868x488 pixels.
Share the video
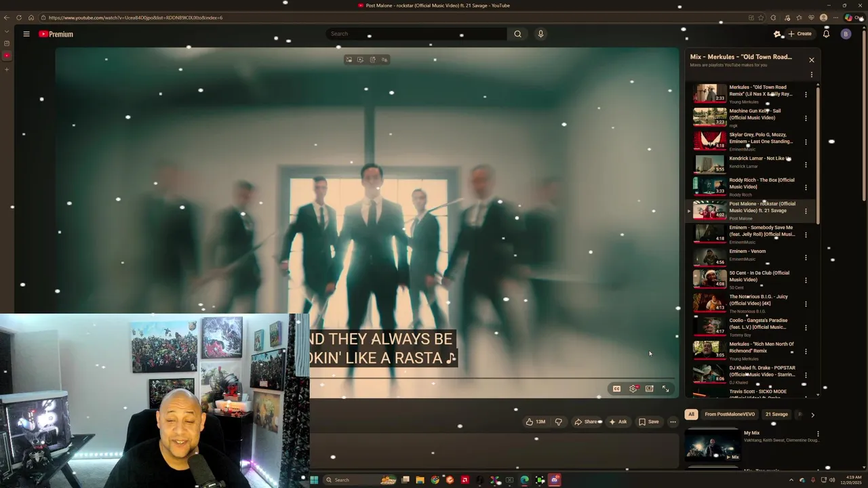click(x=587, y=422)
